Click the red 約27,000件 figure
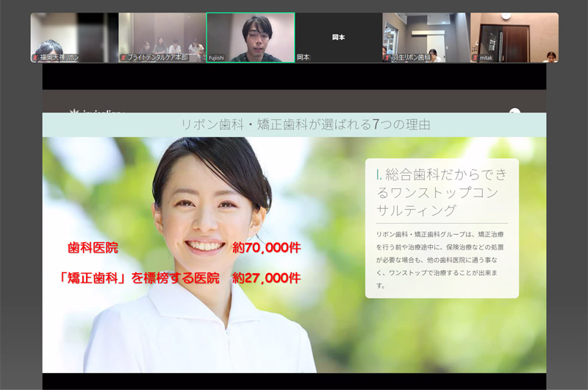The width and height of the screenshot is (588, 390). click(266, 278)
